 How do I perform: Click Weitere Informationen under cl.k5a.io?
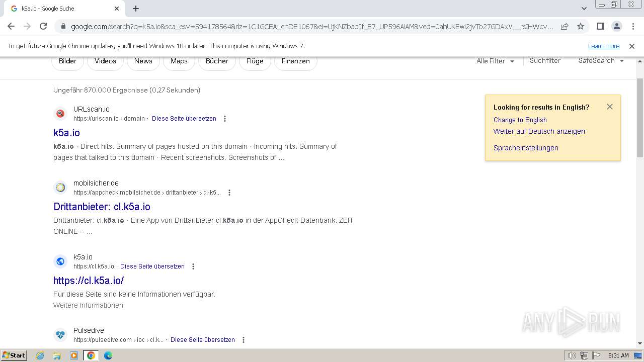(x=88, y=305)
